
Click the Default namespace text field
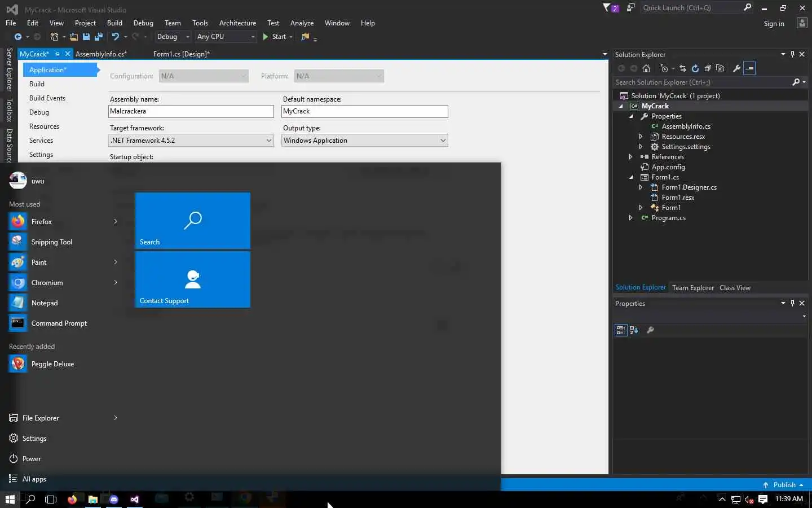(x=364, y=111)
